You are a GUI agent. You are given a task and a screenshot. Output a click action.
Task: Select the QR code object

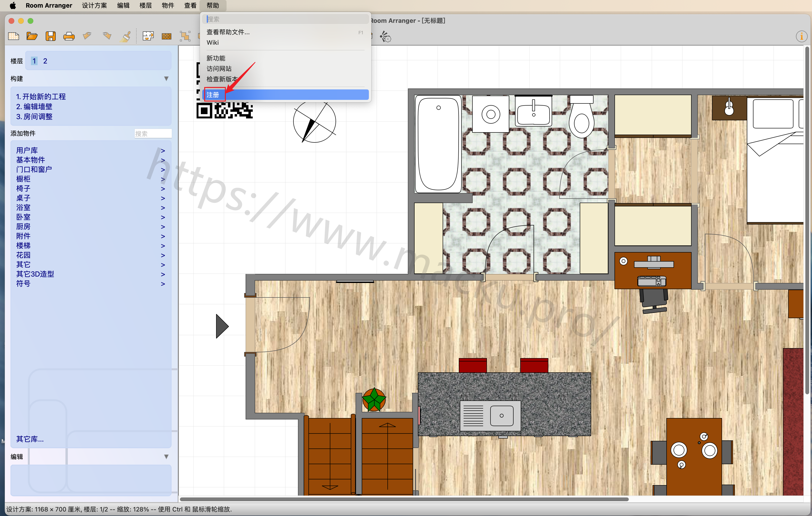[x=225, y=110]
